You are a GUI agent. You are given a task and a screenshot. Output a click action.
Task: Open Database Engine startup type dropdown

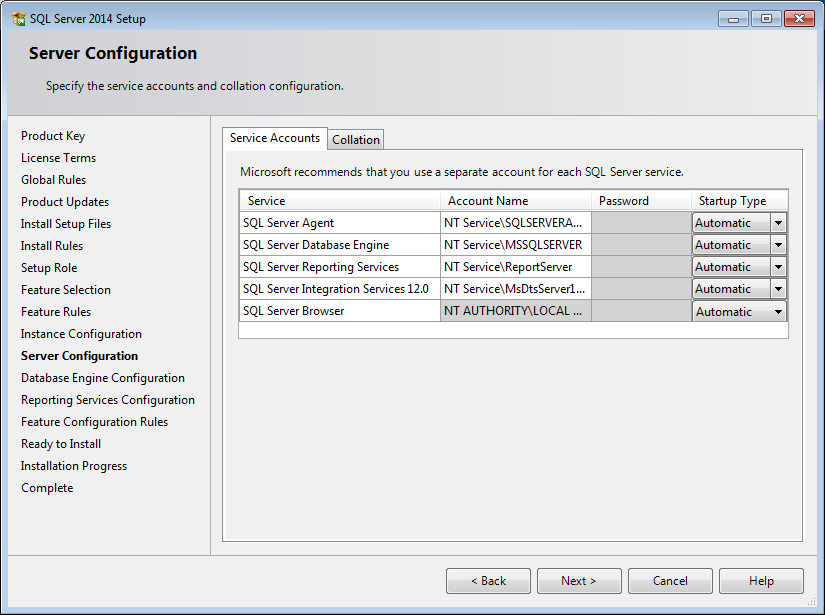pyautogui.click(x=778, y=244)
